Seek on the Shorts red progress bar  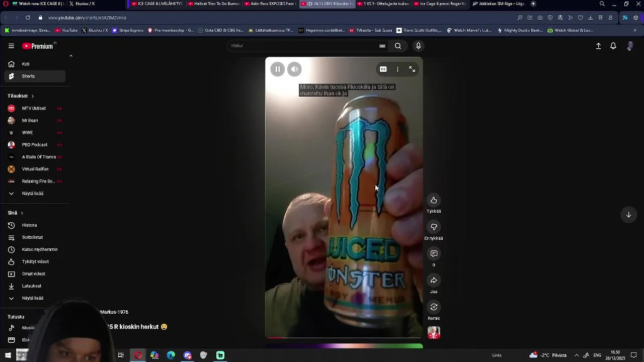344,337
